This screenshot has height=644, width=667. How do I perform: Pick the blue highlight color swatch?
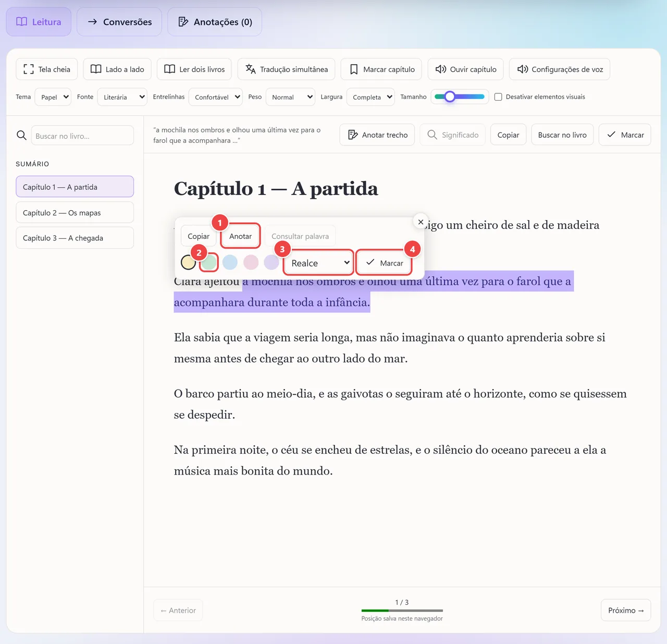(230, 262)
